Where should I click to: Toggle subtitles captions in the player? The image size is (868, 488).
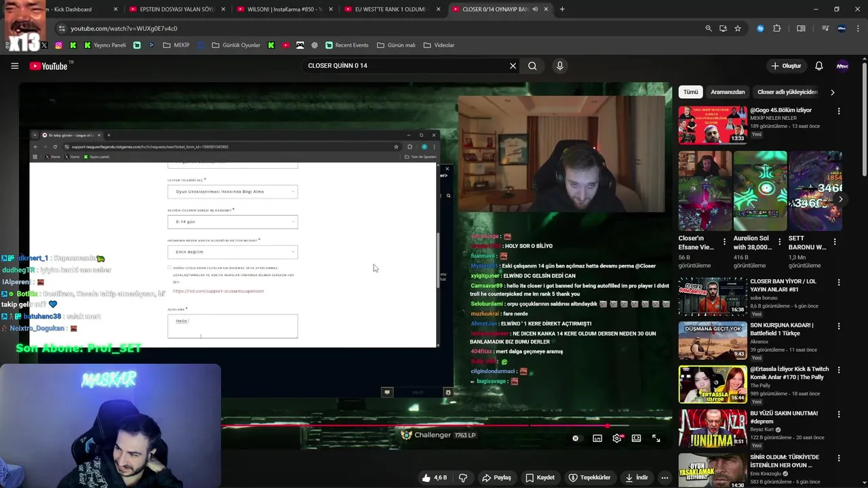[x=597, y=439]
